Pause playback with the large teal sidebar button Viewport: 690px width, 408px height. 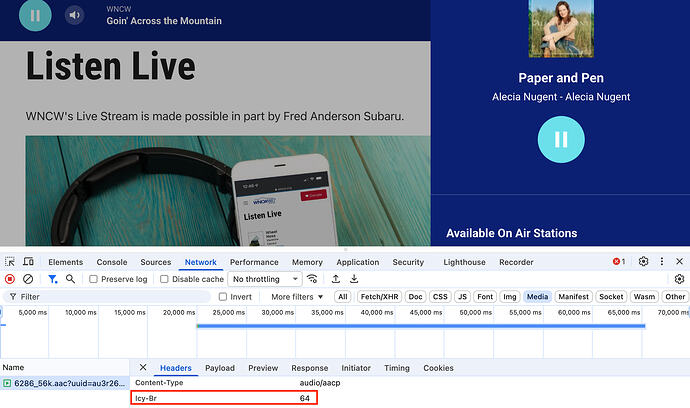561,140
